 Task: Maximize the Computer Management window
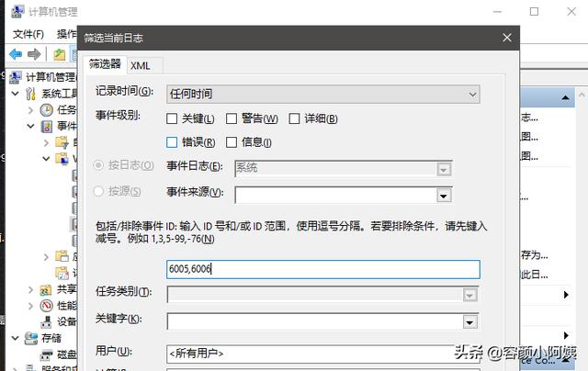click(x=535, y=12)
